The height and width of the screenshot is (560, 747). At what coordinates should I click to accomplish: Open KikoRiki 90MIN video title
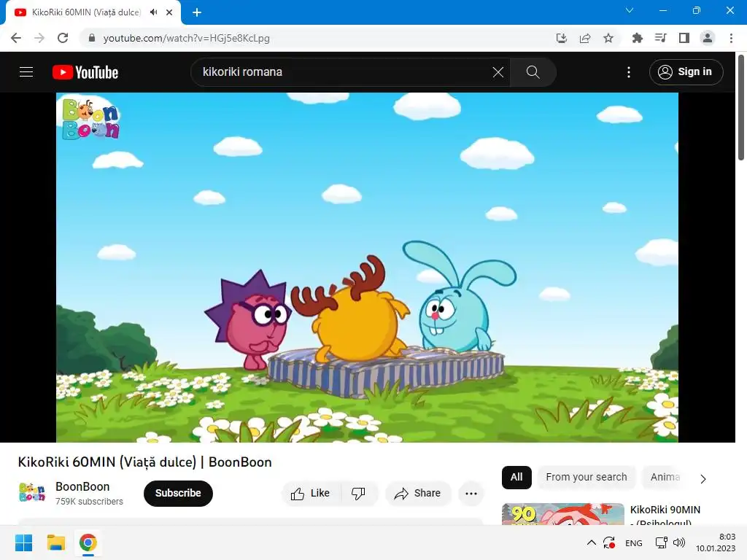(665, 516)
